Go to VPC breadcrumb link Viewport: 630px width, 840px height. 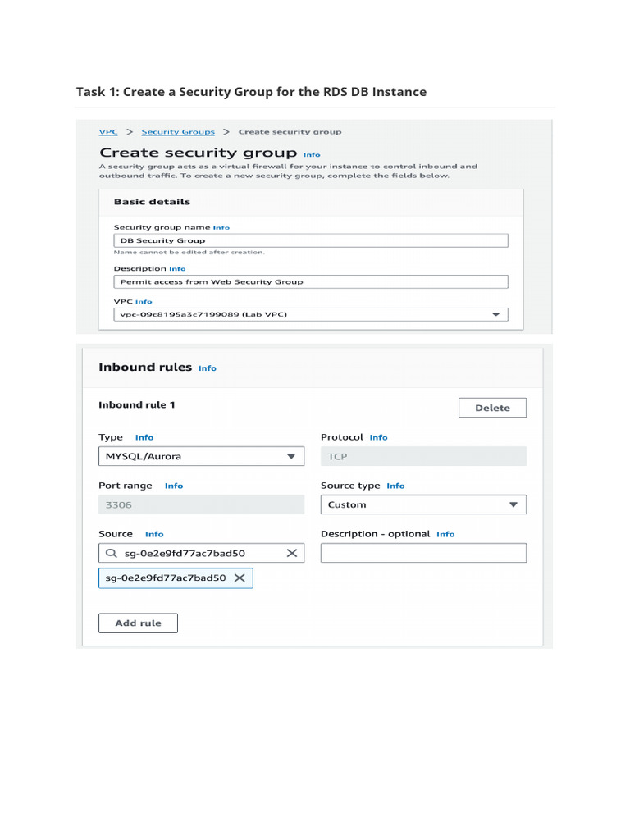[x=108, y=131]
